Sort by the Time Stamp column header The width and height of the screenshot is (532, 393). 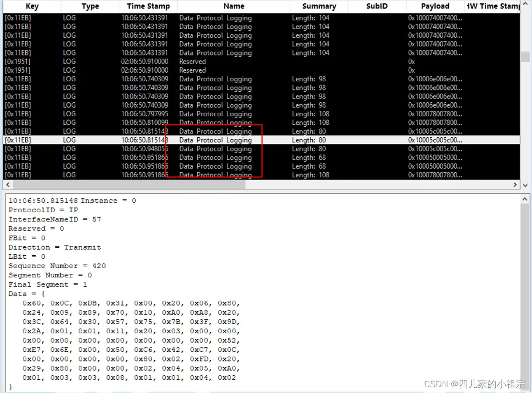148,6
